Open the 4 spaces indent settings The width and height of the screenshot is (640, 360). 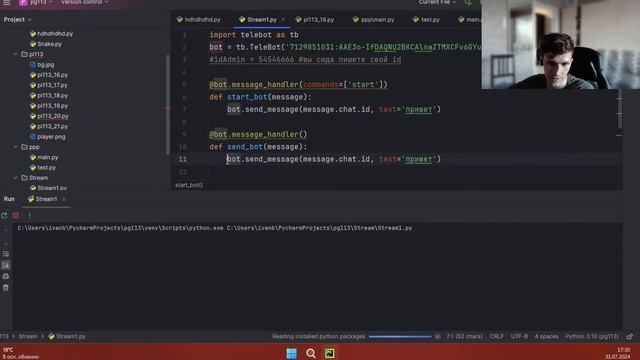click(x=546, y=336)
